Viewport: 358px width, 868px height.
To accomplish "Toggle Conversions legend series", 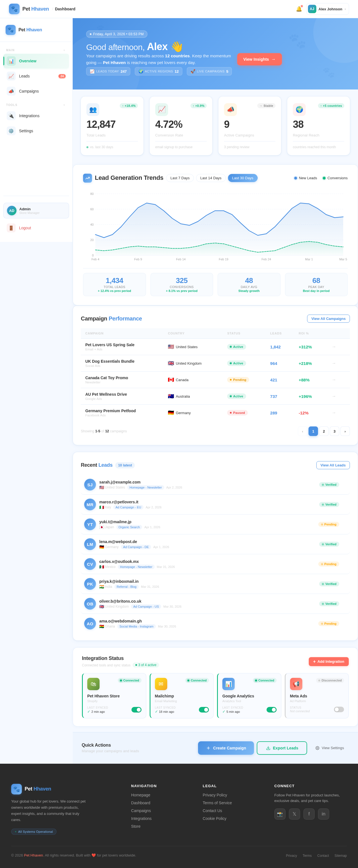I will pos(335,178).
